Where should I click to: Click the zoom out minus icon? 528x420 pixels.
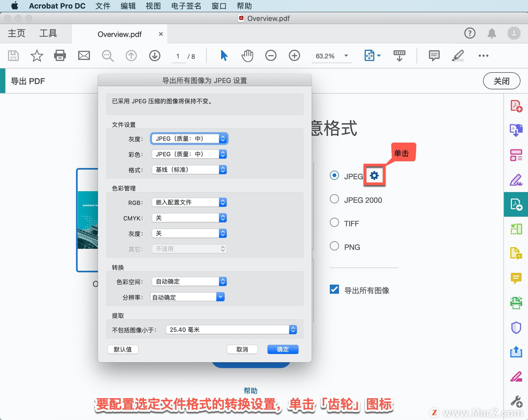(271, 56)
